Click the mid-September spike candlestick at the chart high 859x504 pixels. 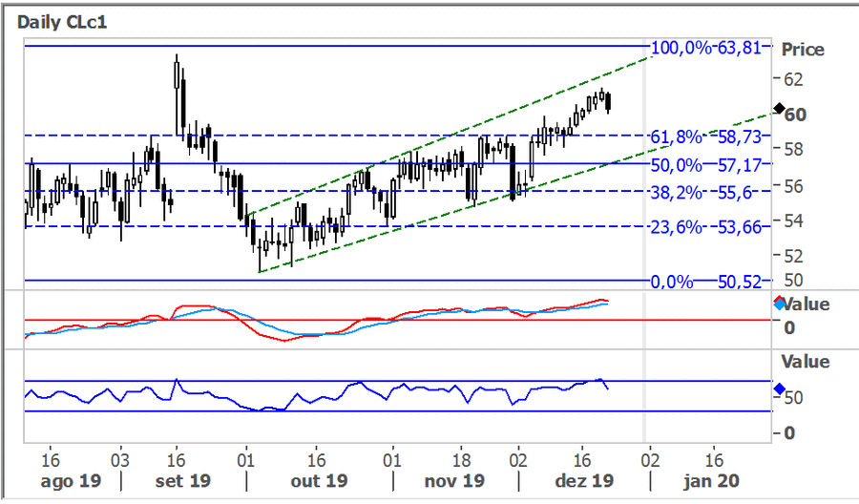pyautogui.click(x=177, y=94)
